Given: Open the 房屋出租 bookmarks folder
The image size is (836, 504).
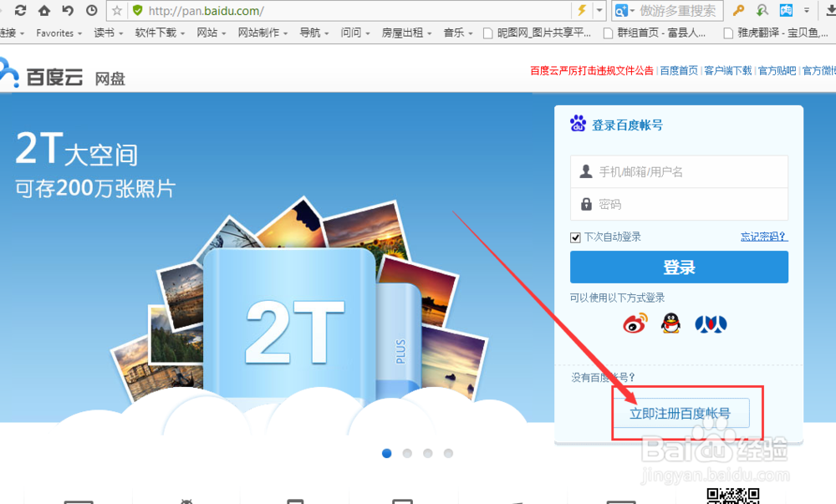Looking at the screenshot, I should point(407,33).
